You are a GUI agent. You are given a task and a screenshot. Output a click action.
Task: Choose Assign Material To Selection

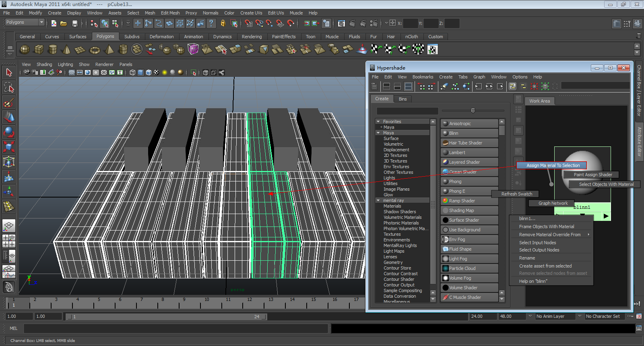pos(553,165)
